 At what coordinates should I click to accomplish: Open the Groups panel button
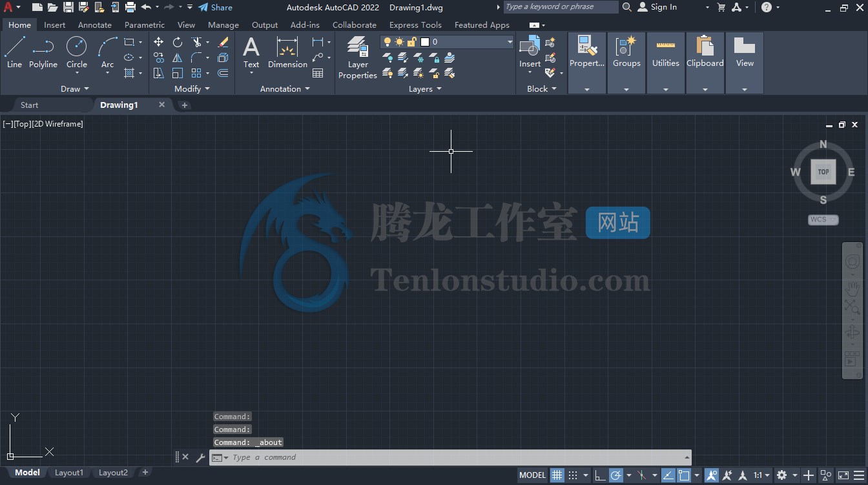(626, 63)
